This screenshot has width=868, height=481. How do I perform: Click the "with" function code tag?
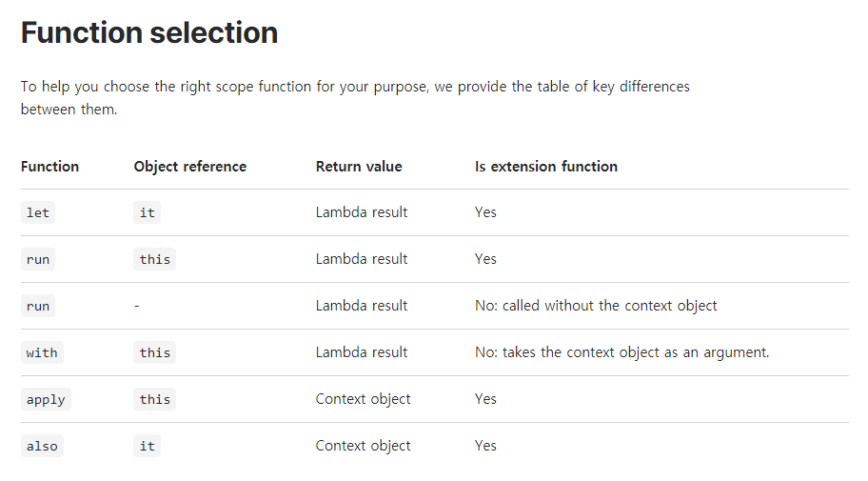42,352
